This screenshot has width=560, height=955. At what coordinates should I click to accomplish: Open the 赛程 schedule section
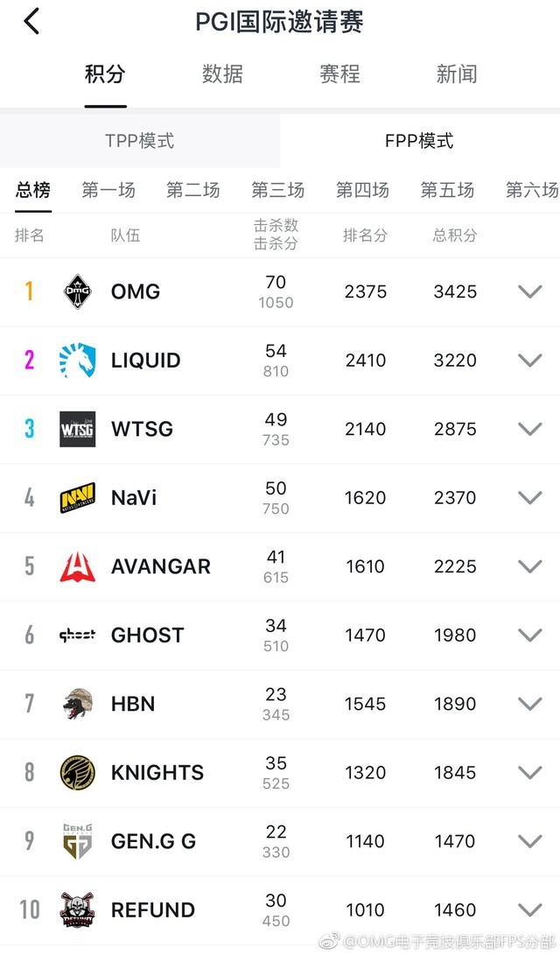point(339,74)
